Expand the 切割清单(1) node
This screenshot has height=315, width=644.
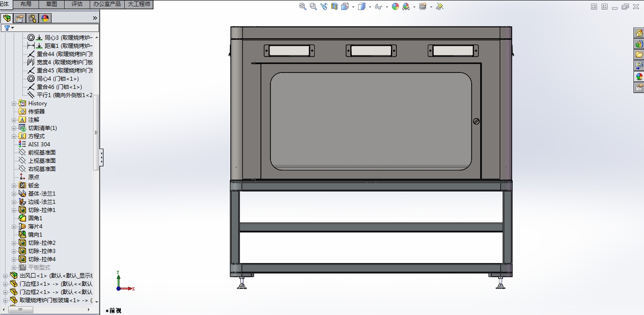tap(14, 128)
